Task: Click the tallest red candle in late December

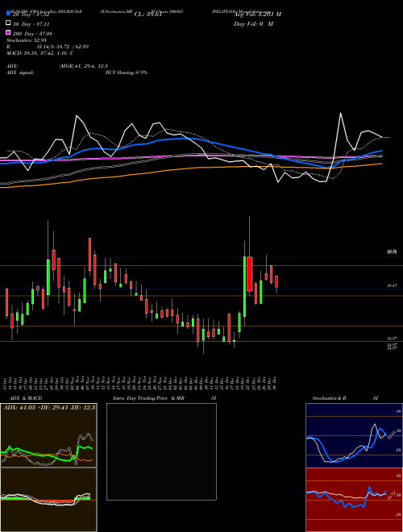Action: tap(250, 274)
